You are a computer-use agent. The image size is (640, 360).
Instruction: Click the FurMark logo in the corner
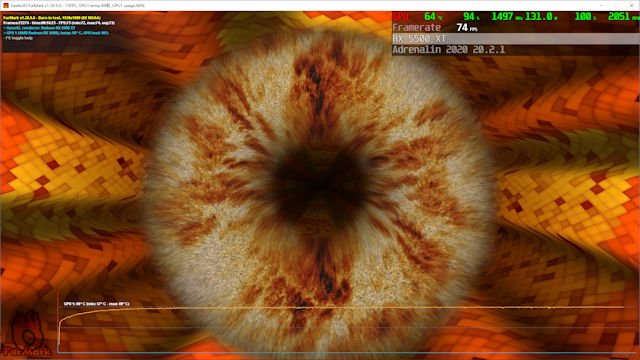pos(27,333)
